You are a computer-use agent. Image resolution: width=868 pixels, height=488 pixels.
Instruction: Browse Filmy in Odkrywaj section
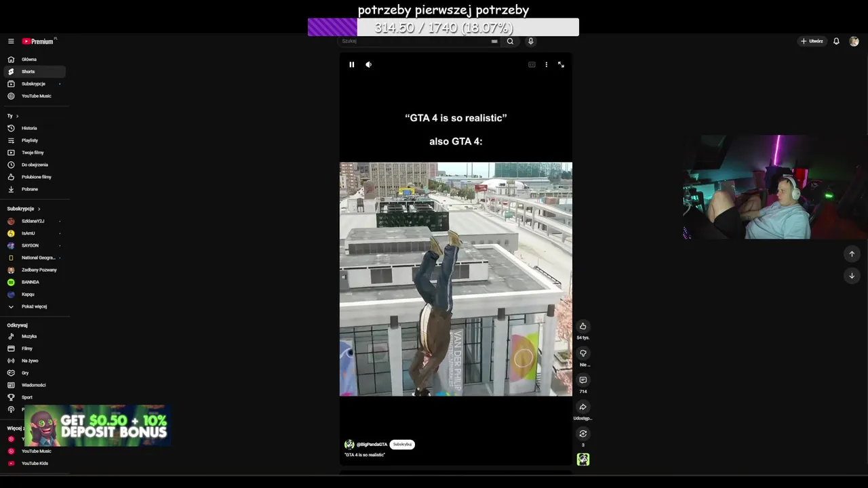click(x=35, y=348)
